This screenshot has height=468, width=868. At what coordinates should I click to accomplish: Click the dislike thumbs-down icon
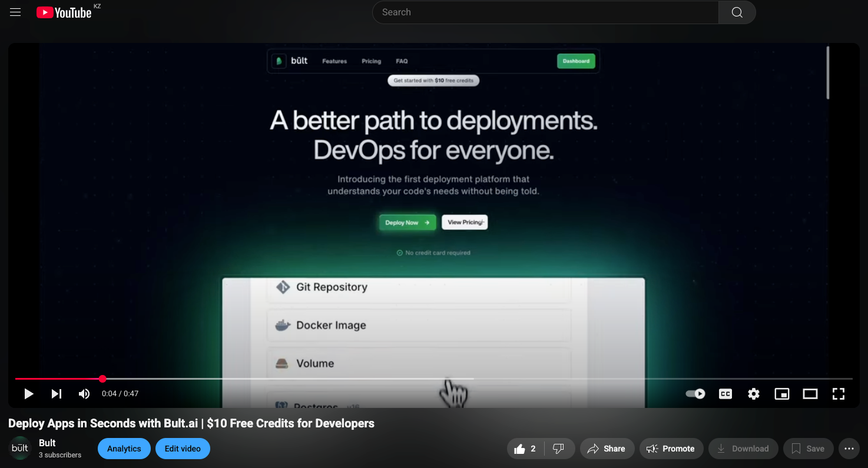click(x=558, y=448)
